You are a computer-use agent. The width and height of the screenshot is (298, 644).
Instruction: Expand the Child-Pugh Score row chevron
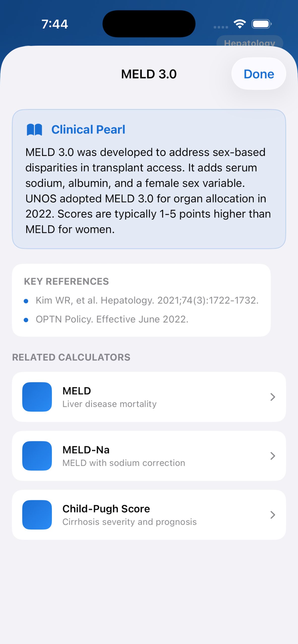tap(272, 514)
